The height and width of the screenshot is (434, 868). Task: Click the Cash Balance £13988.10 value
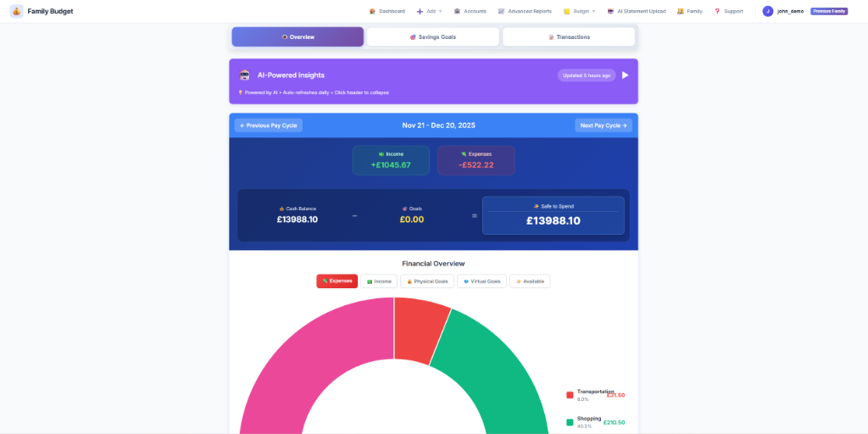point(298,220)
